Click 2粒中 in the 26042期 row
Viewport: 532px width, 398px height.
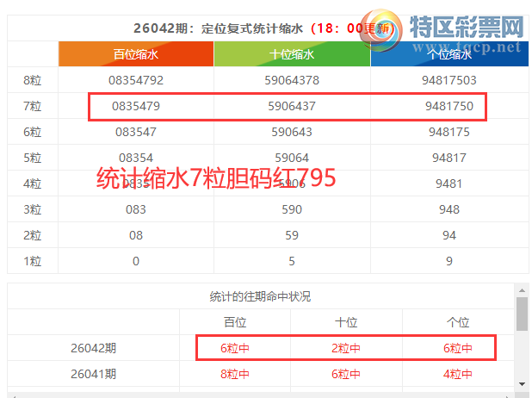[346, 348]
